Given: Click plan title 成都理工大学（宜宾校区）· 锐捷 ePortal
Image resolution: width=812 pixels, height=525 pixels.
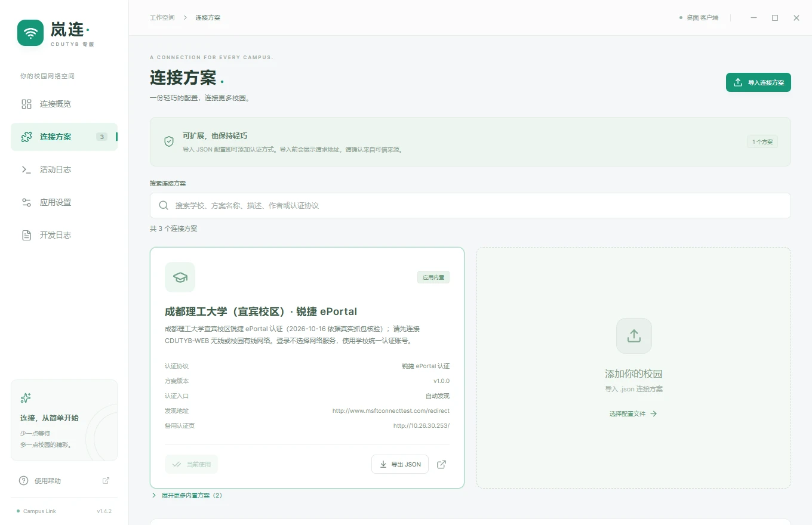Looking at the screenshot, I should click(x=261, y=311).
